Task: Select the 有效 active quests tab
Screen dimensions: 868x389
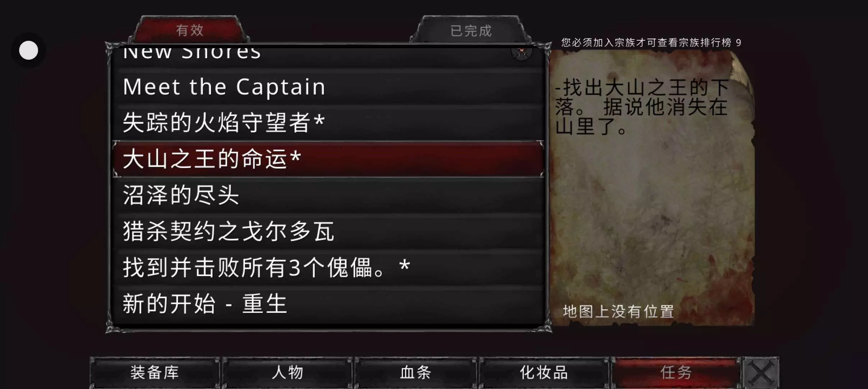Action: tap(190, 30)
